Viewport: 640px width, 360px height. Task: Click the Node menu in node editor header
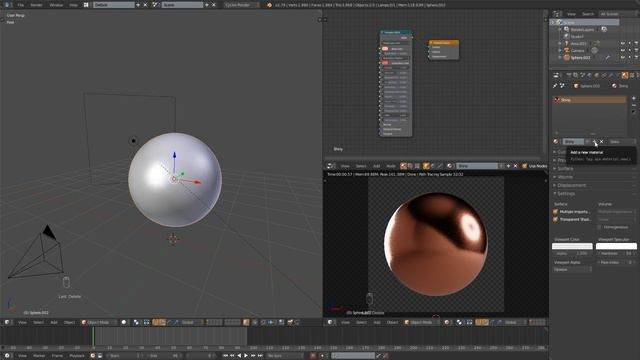pos(391,166)
